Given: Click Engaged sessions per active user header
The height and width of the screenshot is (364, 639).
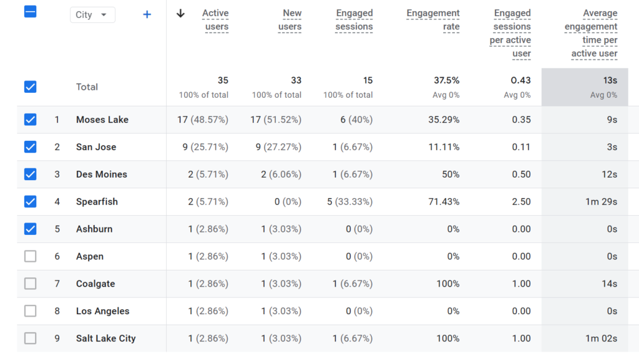Looking at the screenshot, I should 510,33.
